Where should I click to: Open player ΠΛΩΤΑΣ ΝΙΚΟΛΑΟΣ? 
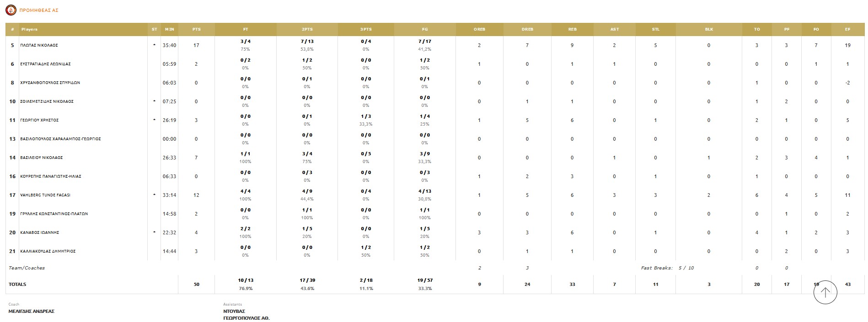[x=39, y=46]
